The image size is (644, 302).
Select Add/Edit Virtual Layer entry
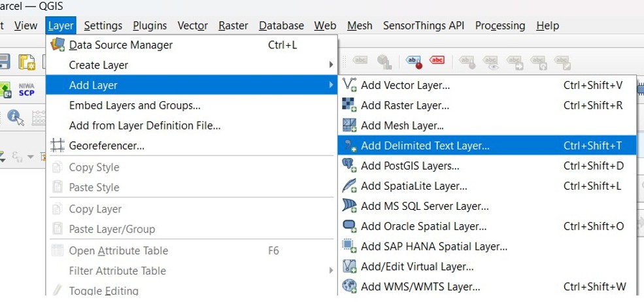[487, 266]
